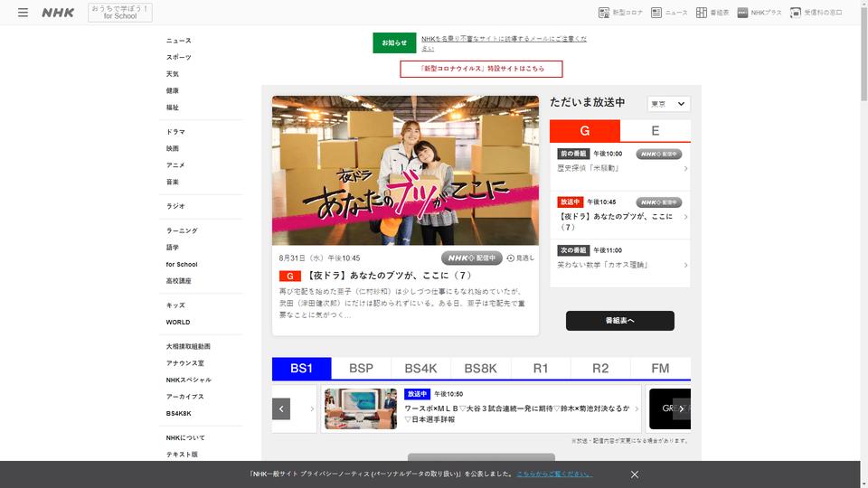The image size is (868, 488).
Task: Switch to the R1 radio tab
Action: click(x=541, y=369)
